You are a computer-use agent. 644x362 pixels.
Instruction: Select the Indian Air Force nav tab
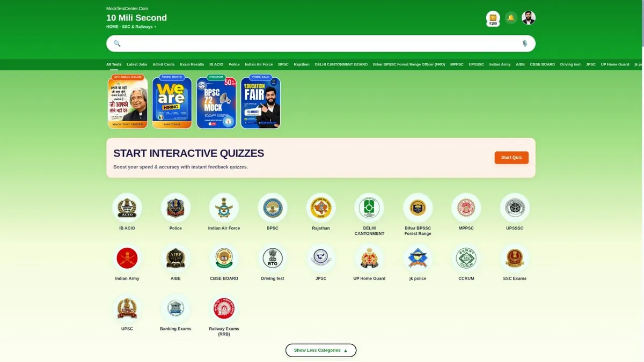coord(259,64)
